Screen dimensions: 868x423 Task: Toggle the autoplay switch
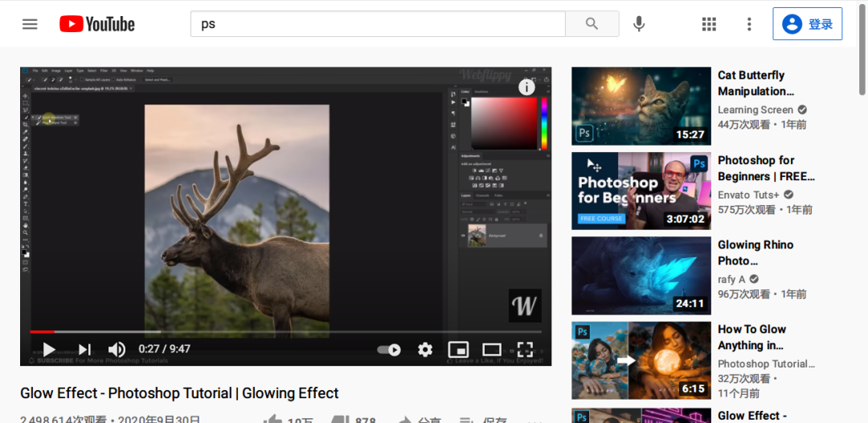[390, 349]
